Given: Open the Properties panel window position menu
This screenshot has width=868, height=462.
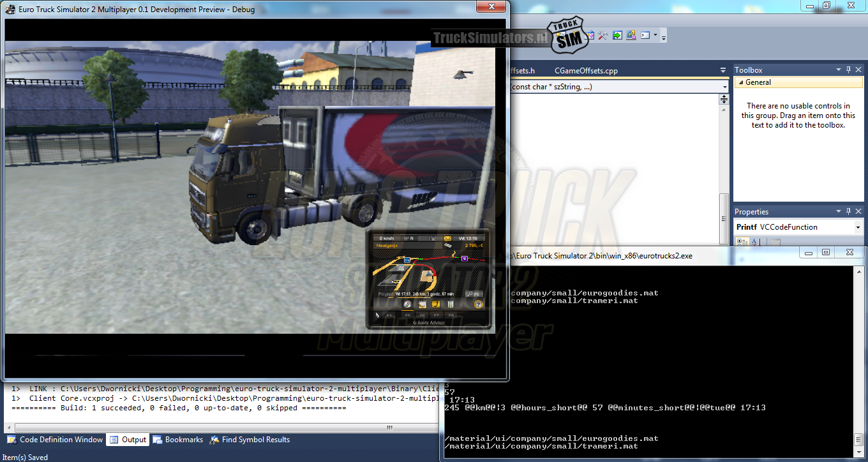Looking at the screenshot, I should click(x=839, y=212).
